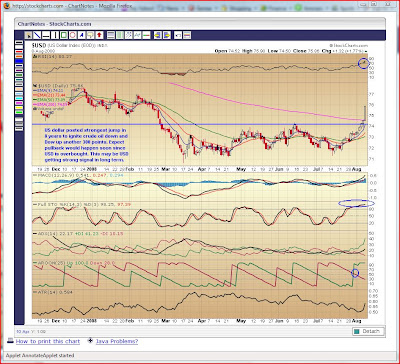Click the undo arrow toolbar icon
Viewport: 400px width, 364px height.
point(178,35)
